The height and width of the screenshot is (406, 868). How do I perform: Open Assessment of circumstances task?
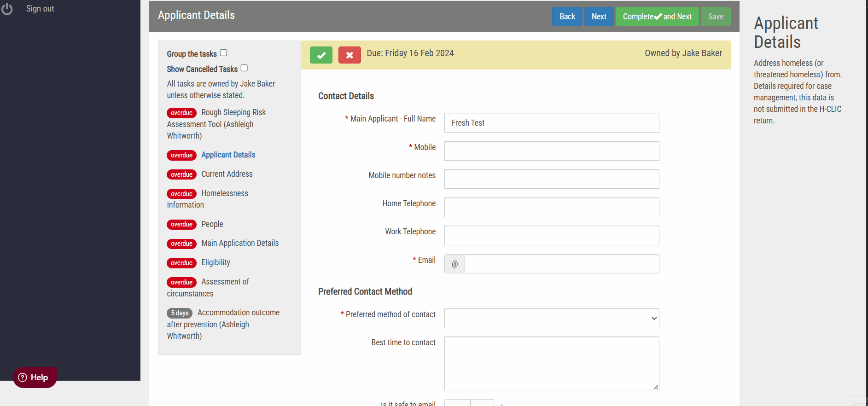(x=208, y=287)
